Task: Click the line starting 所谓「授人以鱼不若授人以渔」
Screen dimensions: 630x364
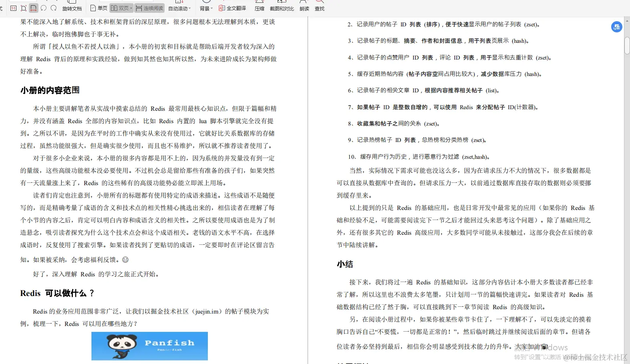Action: [x=154, y=46]
